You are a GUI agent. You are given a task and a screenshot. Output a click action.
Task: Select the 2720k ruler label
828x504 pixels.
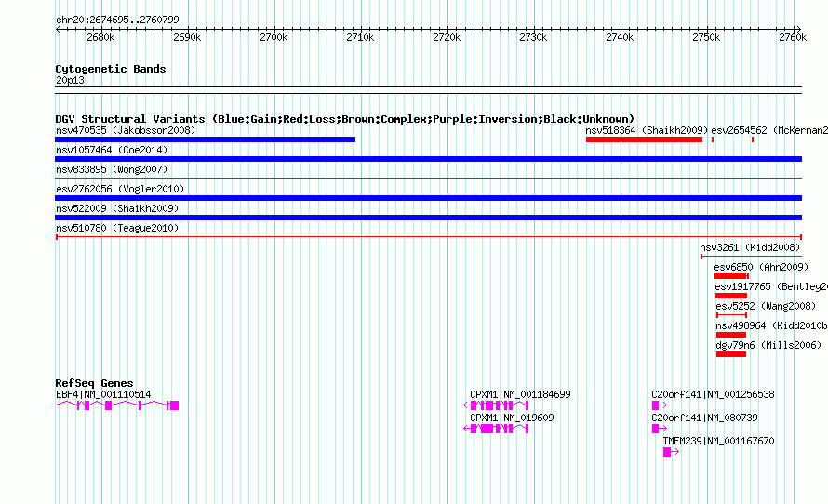coord(447,37)
